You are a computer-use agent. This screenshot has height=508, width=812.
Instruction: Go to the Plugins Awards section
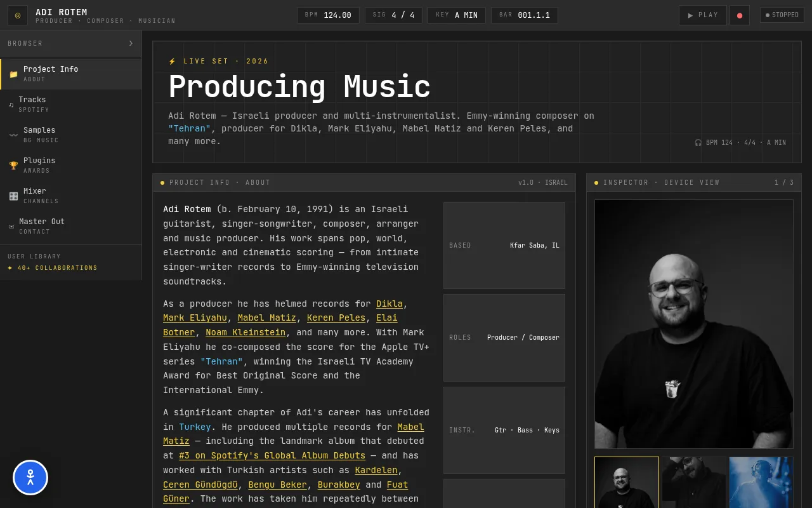click(x=71, y=166)
